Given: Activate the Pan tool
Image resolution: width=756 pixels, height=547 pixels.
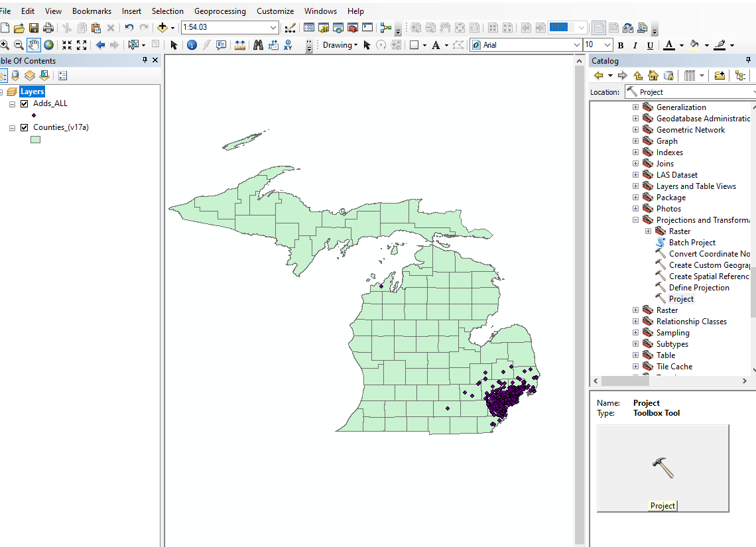Looking at the screenshot, I should click(34, 44).
